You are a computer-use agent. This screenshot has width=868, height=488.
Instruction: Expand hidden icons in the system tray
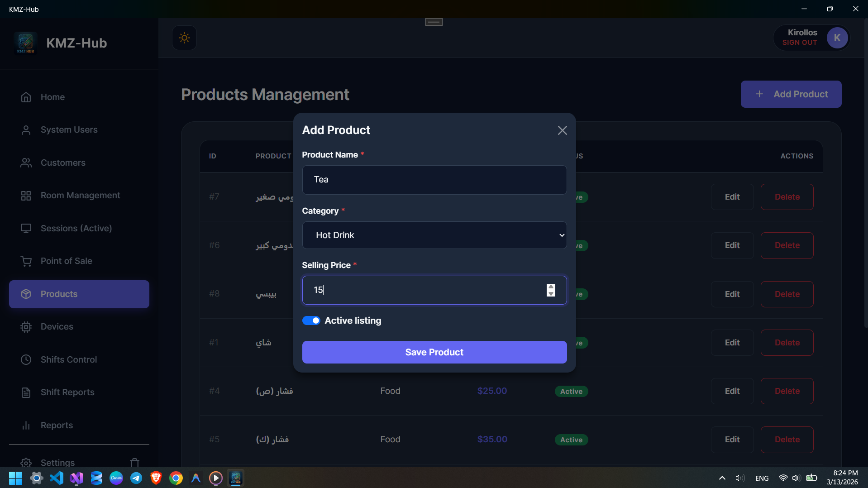722,478
